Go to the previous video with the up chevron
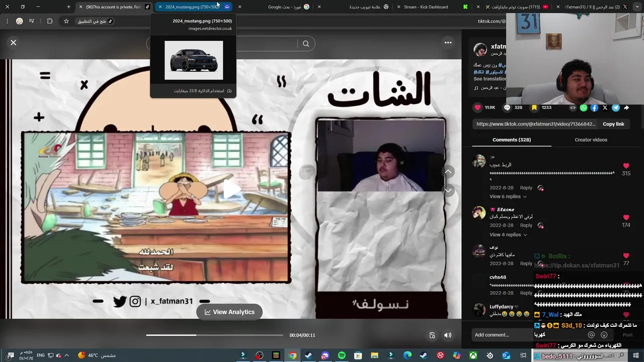The height and width of the screenshot is (362, 644). [x=448, y=172]
